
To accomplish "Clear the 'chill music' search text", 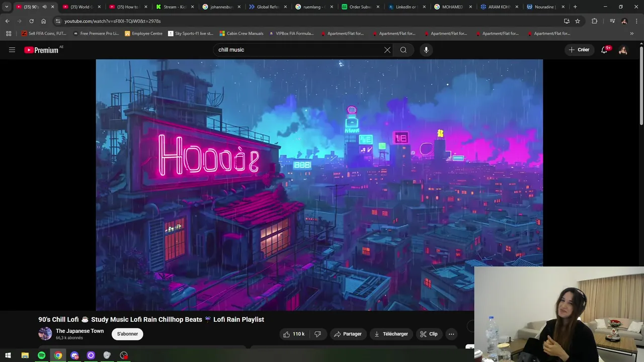I will [x=387, y=50].
